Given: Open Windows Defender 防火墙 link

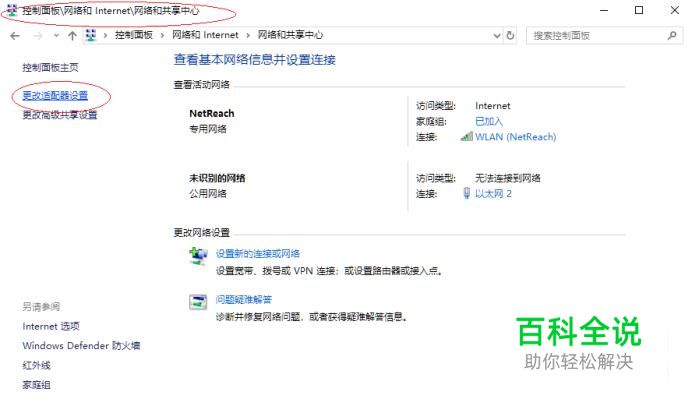Looking at the screenshot, I should [81, 346].
